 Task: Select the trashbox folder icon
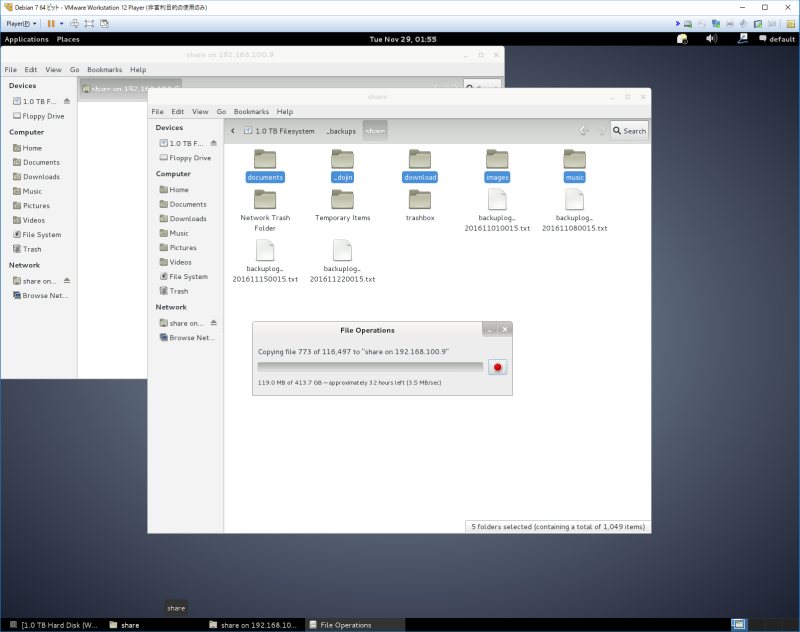(420, 199)
